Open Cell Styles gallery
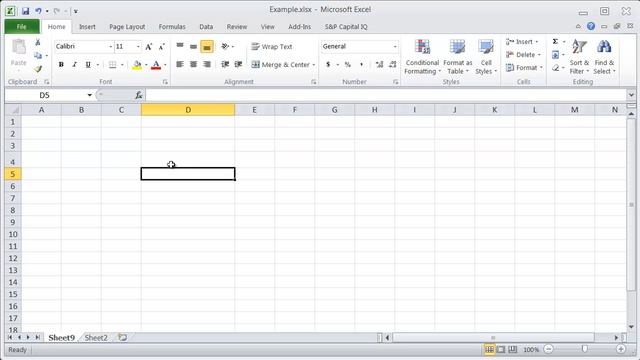 [486, 57]
